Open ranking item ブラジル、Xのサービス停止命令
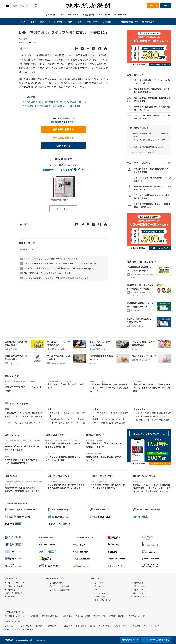The image size is (176, 644). [152, 179]
